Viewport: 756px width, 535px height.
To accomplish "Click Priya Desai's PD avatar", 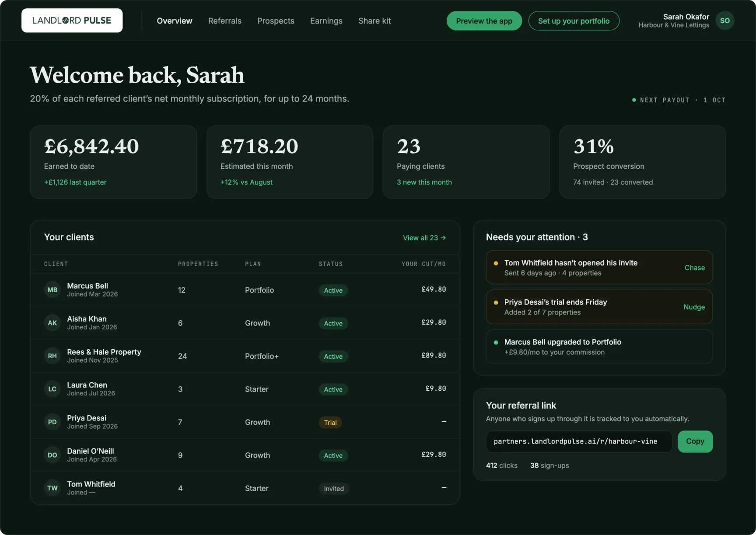I will click(52, 422).
